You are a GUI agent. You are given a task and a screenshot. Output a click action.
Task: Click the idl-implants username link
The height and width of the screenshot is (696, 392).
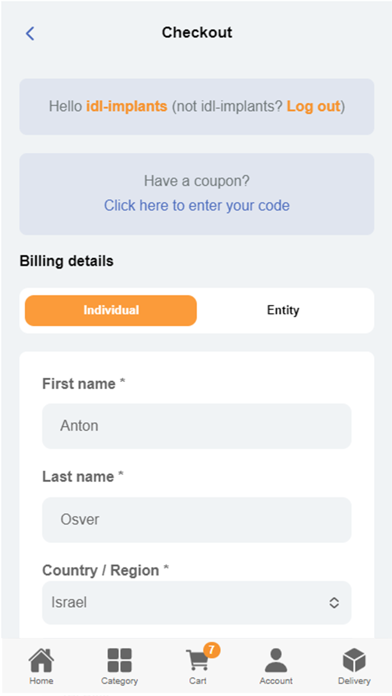point(127,107)
